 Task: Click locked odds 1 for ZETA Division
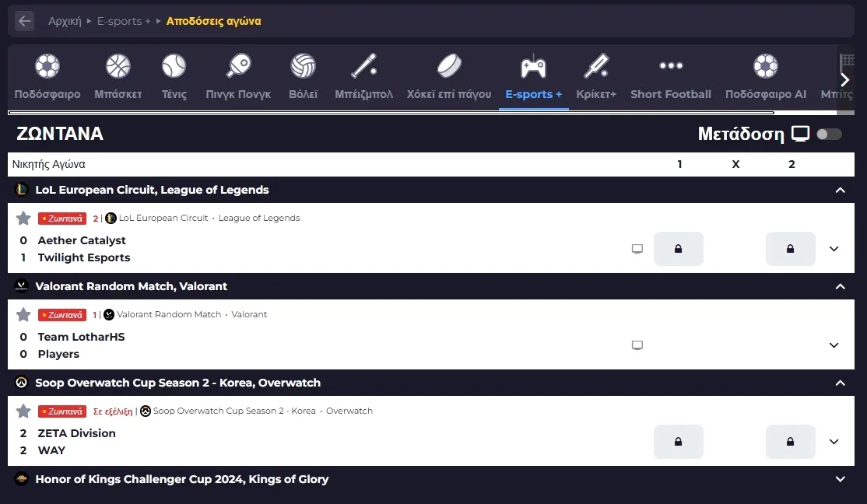click(x=679, y=442)
